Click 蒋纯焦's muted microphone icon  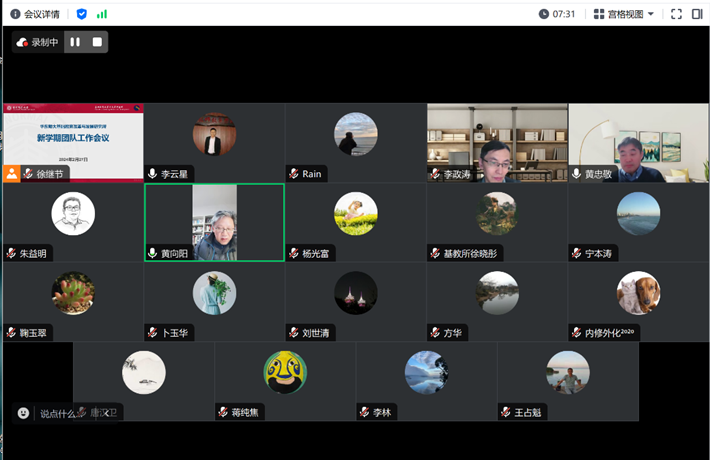coord(223,412)
